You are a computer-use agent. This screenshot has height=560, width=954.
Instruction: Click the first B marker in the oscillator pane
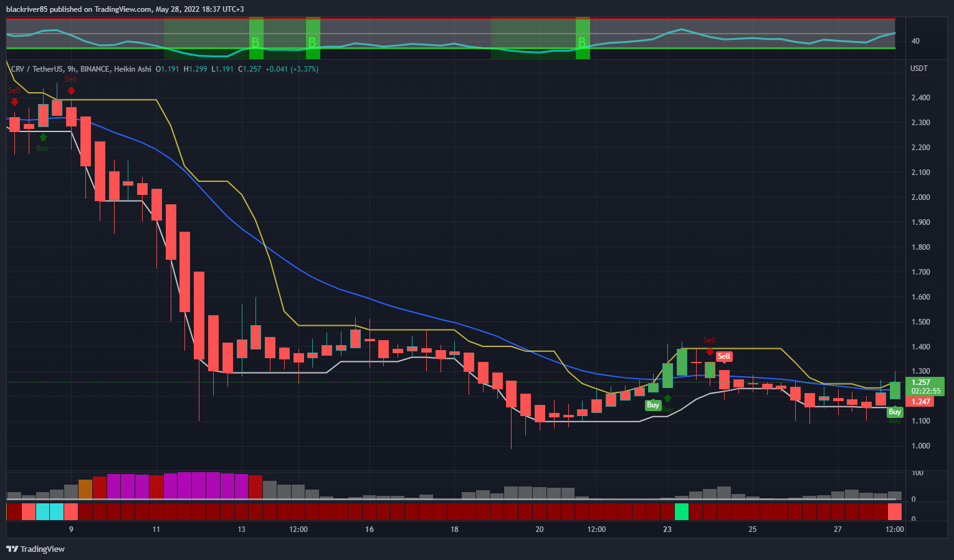[255, 43]
